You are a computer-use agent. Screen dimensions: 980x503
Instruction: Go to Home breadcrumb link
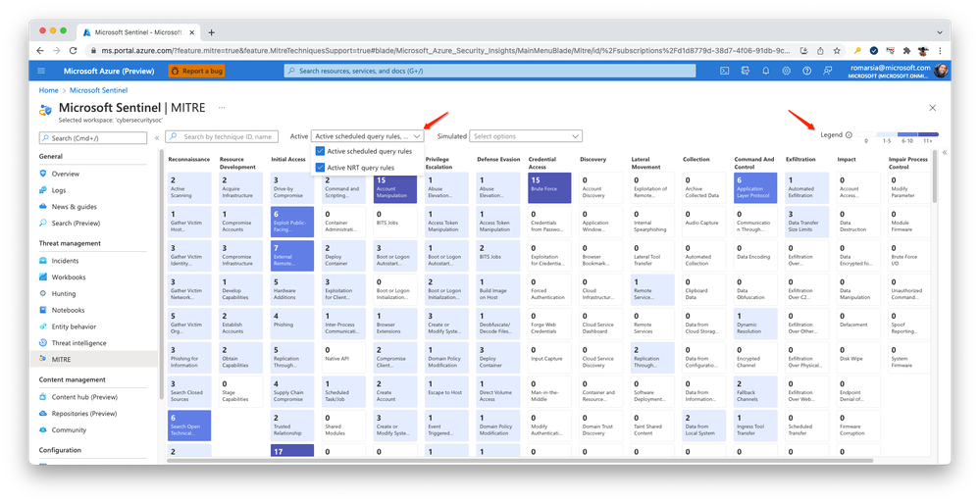coord(48,90)
